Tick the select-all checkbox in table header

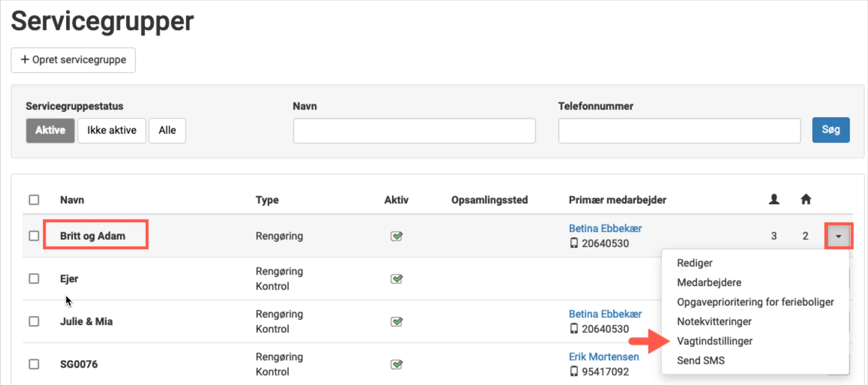pyautogui.click(x=34, y=200)
